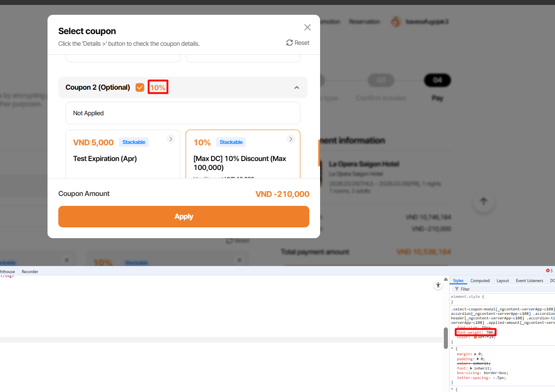Click the accessibility icon in Elements panel
Image resolution: width=555 pixels, height=392 pixels.
click(438, 285)
